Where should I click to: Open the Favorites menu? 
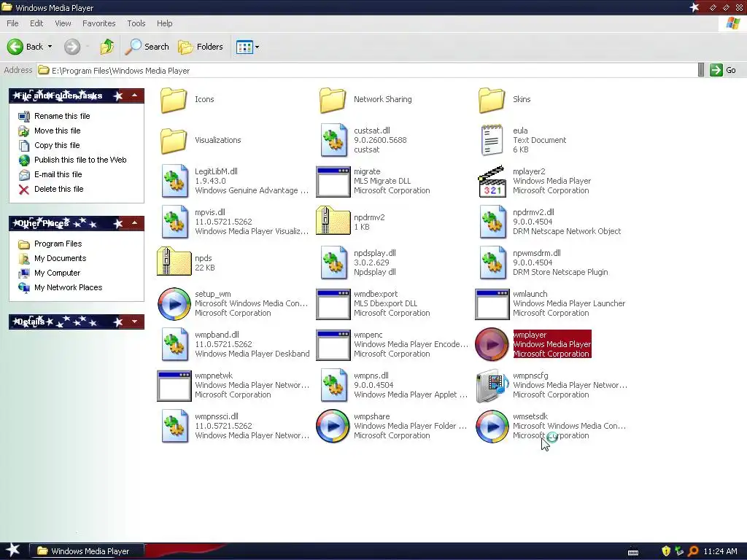coord(99,23)
